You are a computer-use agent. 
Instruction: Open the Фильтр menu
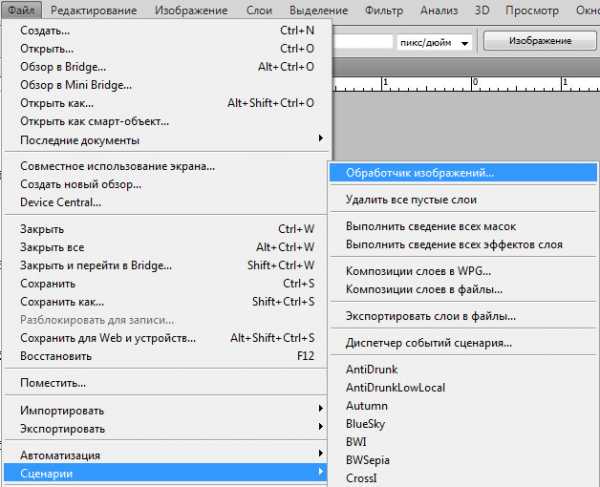tap(384, 10)
